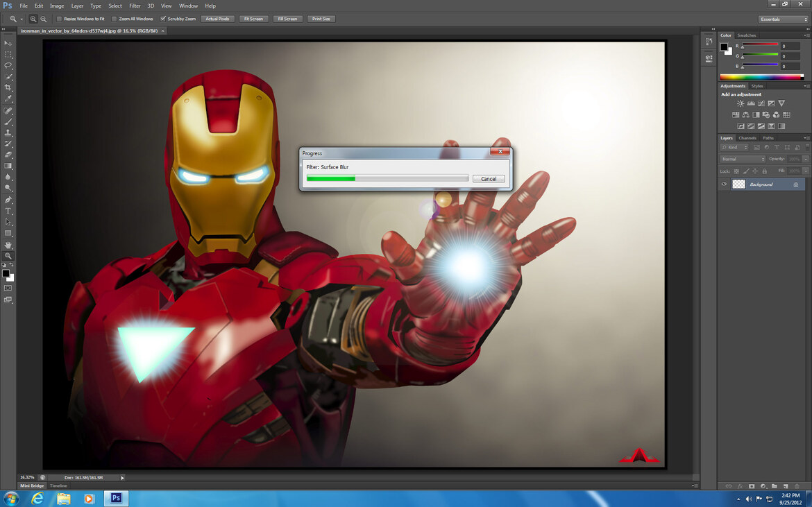
Task: Toggle lock image pixels brush icon
Action: click(x=745, y=171)
